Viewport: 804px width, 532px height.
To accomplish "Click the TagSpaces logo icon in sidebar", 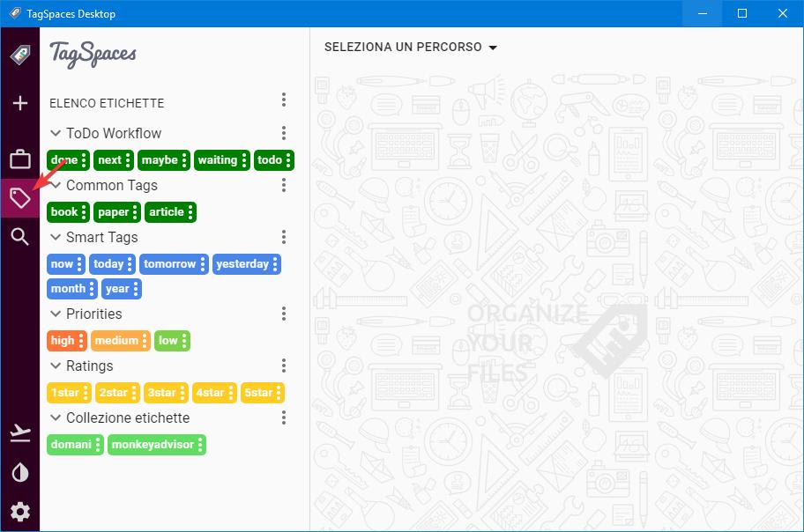I will [x=20, y=55].
